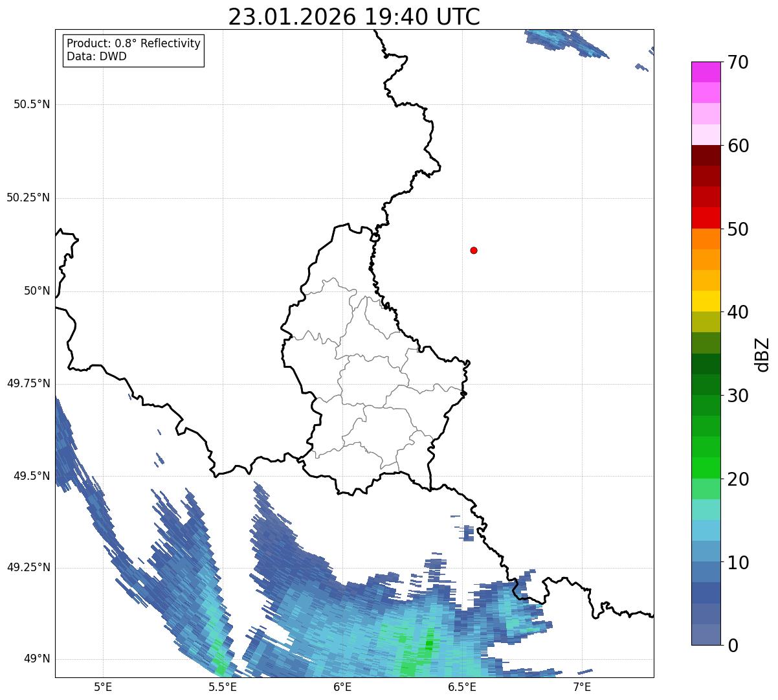Viewport: 778px width, 700px height.
Task: Pick the dark maroon swatch just below 60
Action: 706,155
